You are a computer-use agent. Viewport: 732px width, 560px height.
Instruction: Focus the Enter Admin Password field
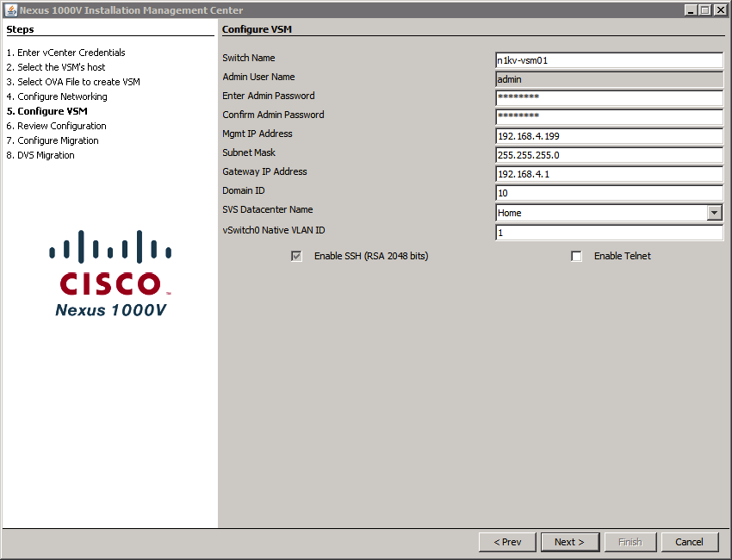pyautogui.click(x=609, y=98)
